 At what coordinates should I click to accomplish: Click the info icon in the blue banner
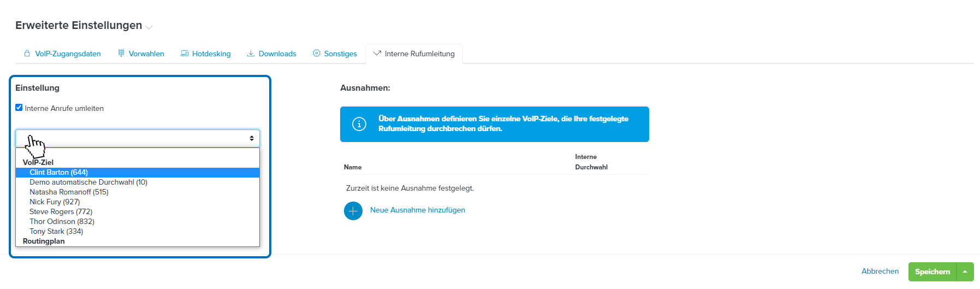pos(359,124)
